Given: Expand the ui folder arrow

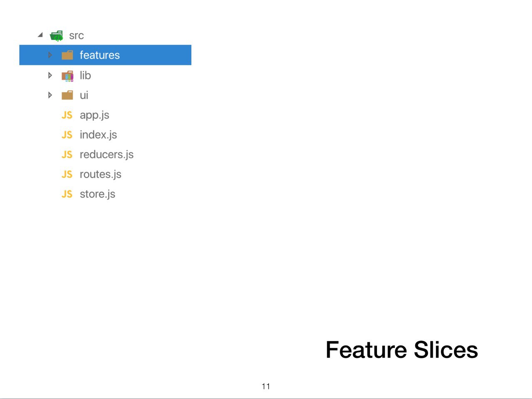Looking at the screenshot, I should (x=50, y=95).
